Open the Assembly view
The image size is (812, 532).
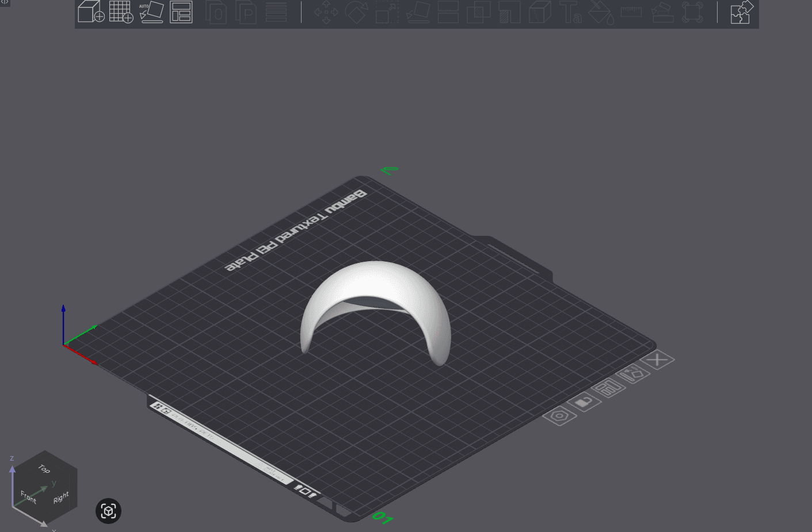[x=692, y=12]
